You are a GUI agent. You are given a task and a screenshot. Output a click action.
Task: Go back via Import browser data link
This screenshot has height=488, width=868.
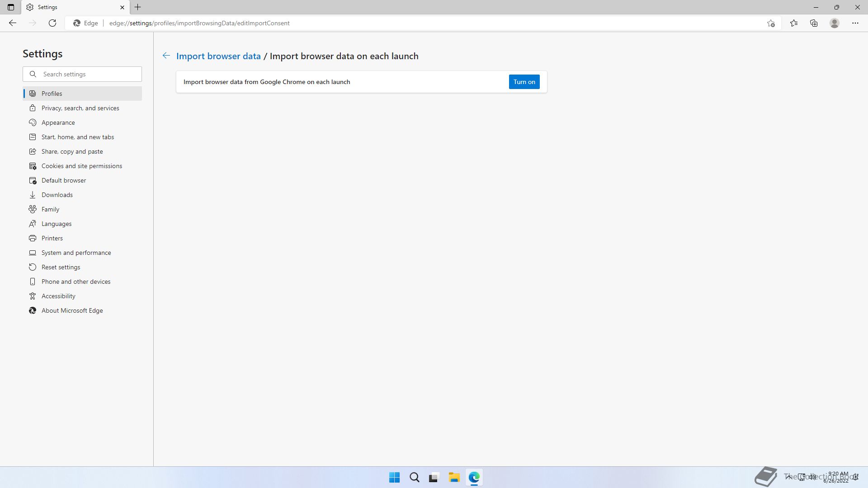218,56
